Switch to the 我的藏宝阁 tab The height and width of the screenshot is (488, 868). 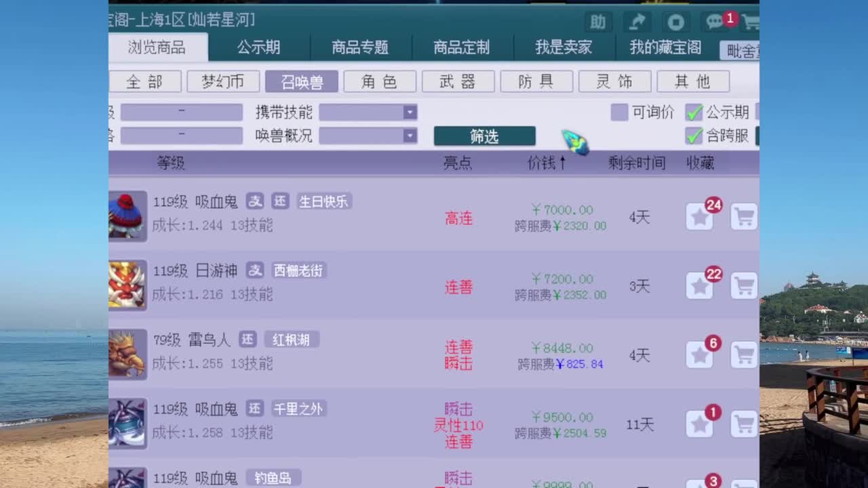(x=665, y=47)
